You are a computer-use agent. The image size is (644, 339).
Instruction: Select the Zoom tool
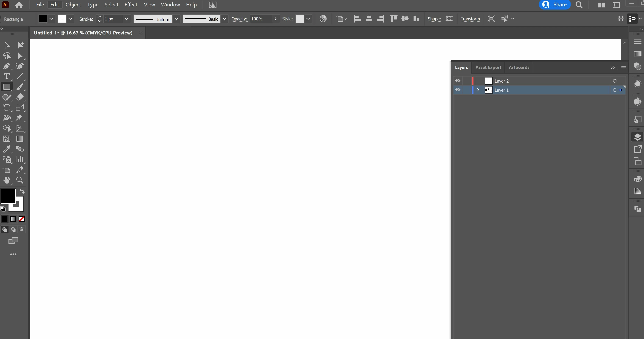tap(20, 180)
